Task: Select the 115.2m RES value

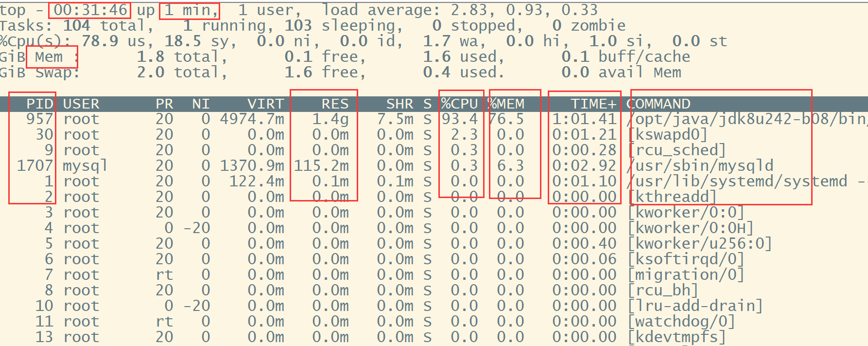Action: [321, 165]
